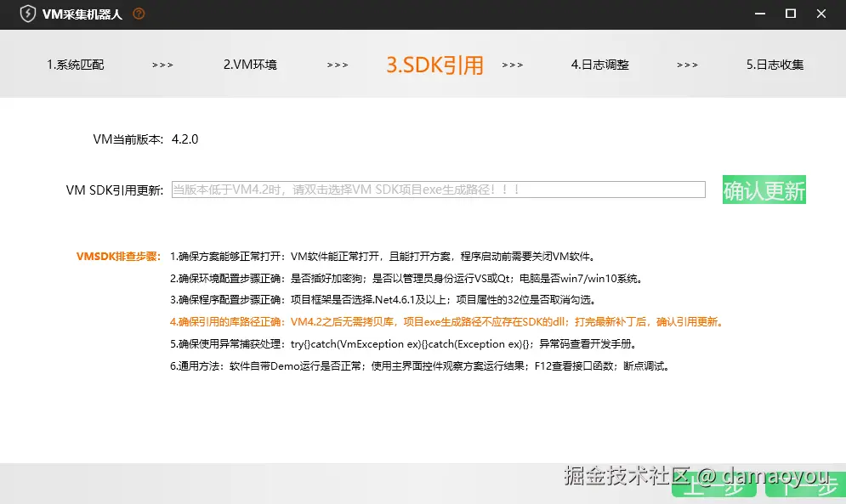Click orange line 4.确保引用的库路径正确
Image resolution: width=846 pixels, height=504 pixels.
[x=446, y=322]
